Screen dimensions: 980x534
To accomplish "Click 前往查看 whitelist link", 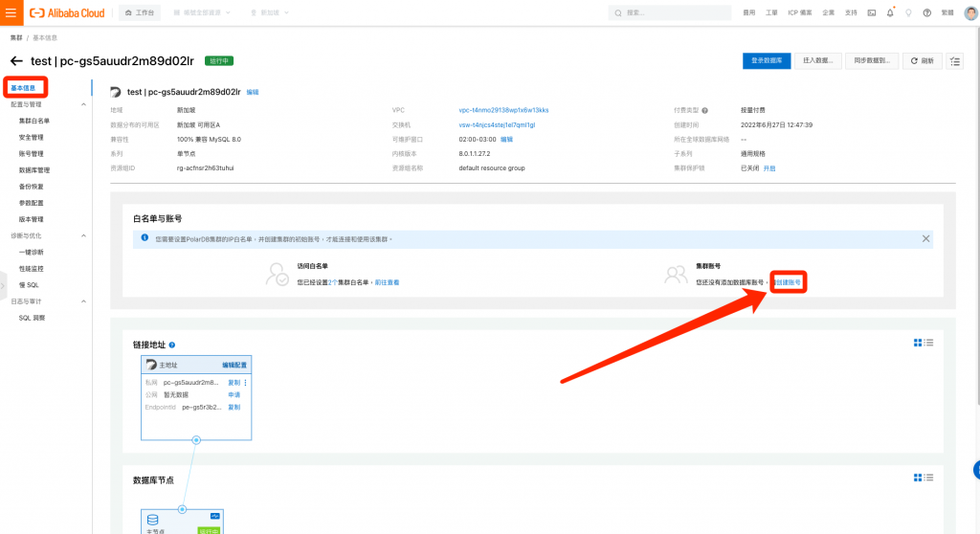I will point(387,282).
